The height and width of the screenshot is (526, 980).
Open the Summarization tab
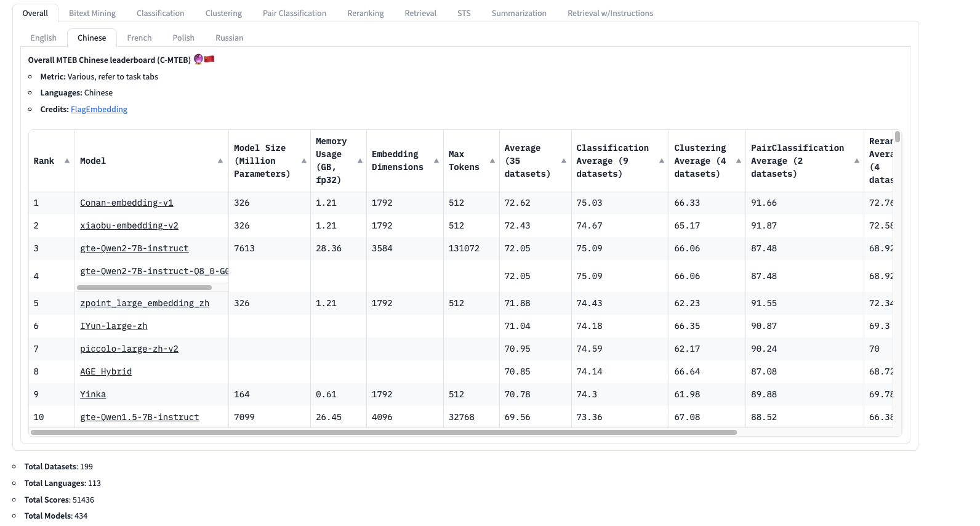[519, 13]
